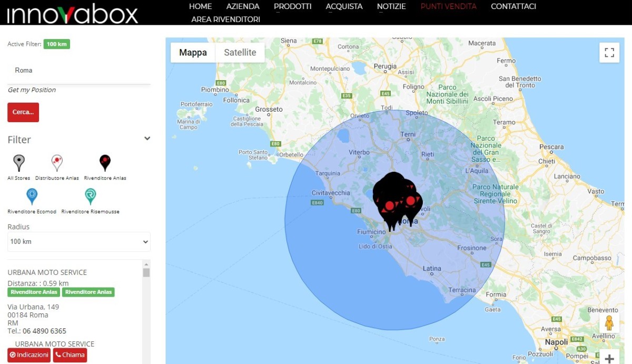Open the Radius 100 km dropdown

79,242
